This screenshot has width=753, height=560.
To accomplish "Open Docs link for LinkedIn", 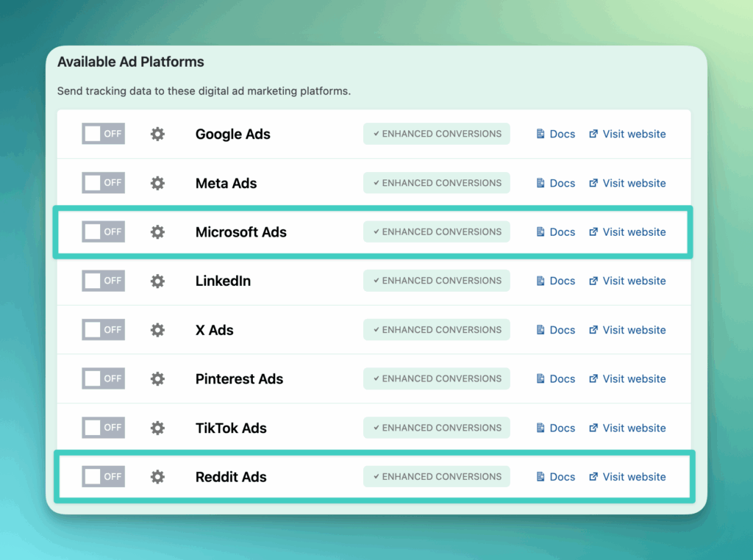I will pos(556,281).
